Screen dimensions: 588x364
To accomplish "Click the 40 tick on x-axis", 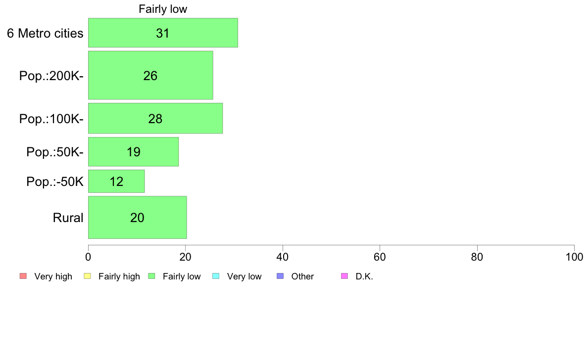I will pyautogui.click(x=283, y=257).
